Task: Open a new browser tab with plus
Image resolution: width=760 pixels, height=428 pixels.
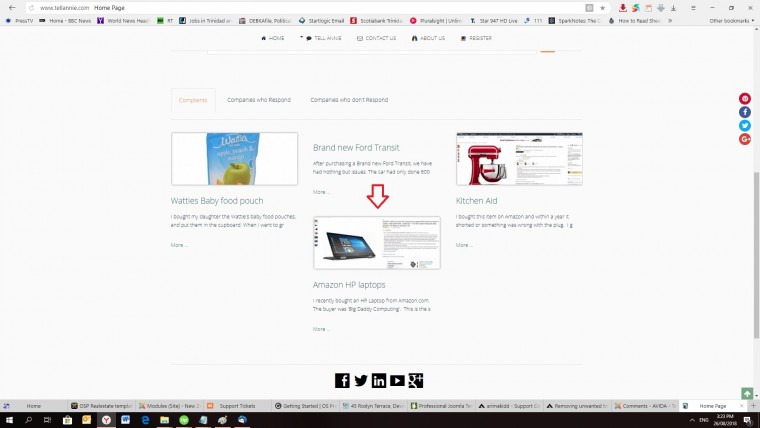Action: tap(753, 406)
